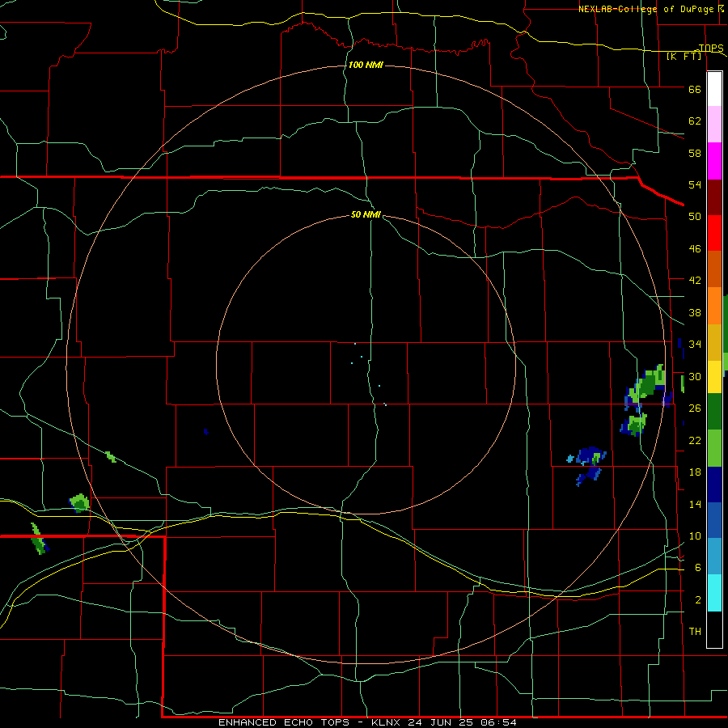Pick the dark orange 46 kft swatch
728x728 pixels.
pos(714,269)
